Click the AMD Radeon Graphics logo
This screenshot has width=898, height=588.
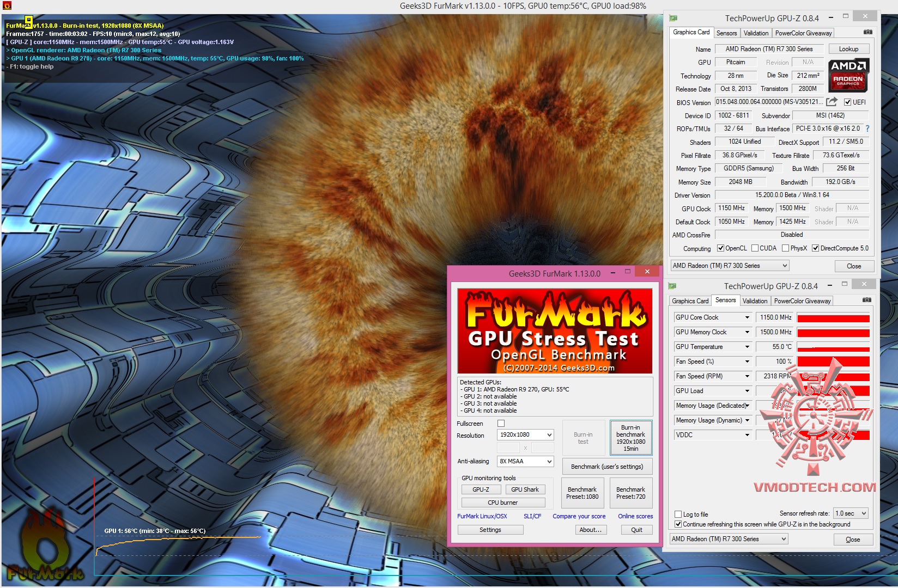pos(848,76)
